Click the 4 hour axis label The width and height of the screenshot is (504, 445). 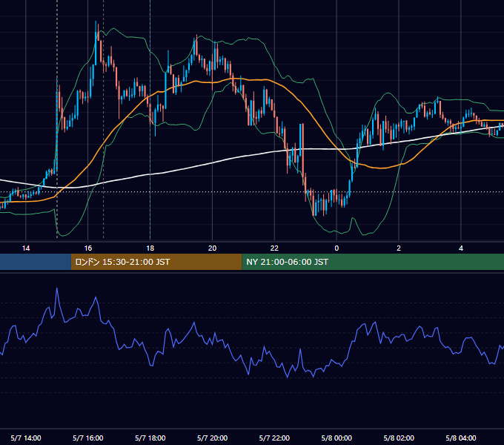(461, 248)
